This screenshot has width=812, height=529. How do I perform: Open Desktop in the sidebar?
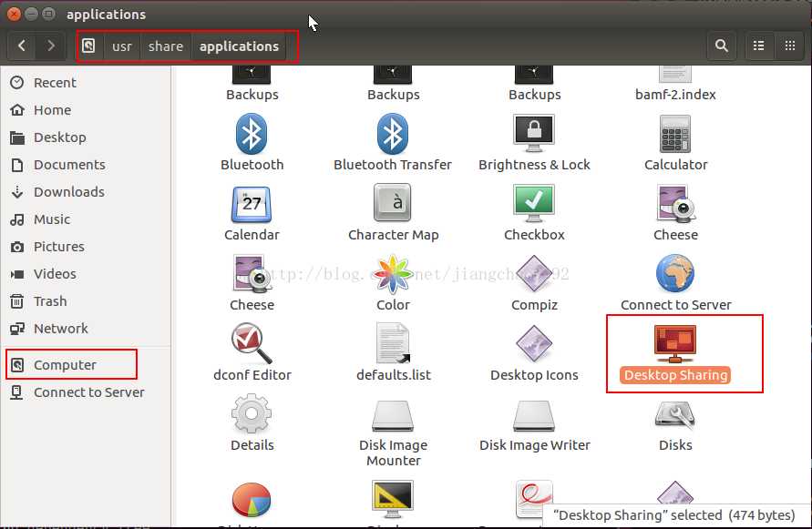tap(86, 137)
